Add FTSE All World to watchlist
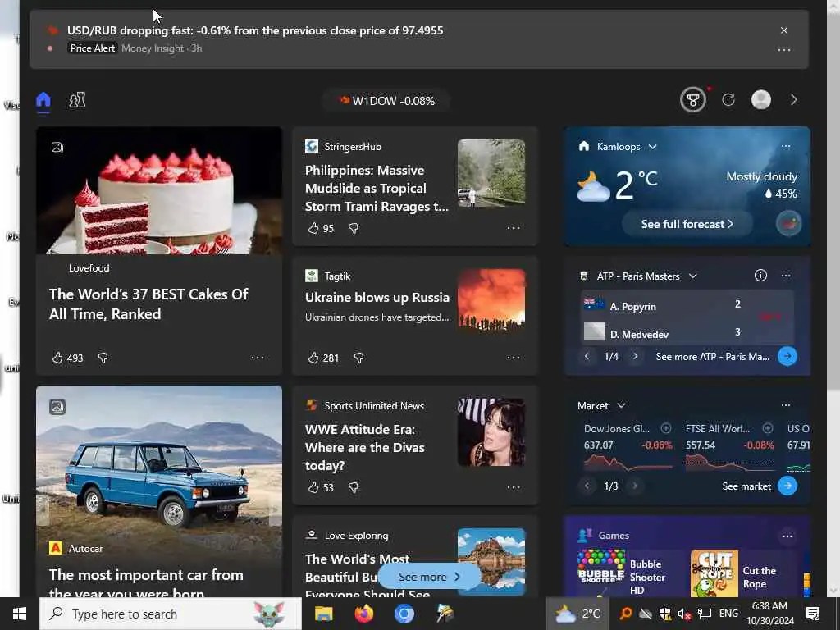 tap(768, 428)
